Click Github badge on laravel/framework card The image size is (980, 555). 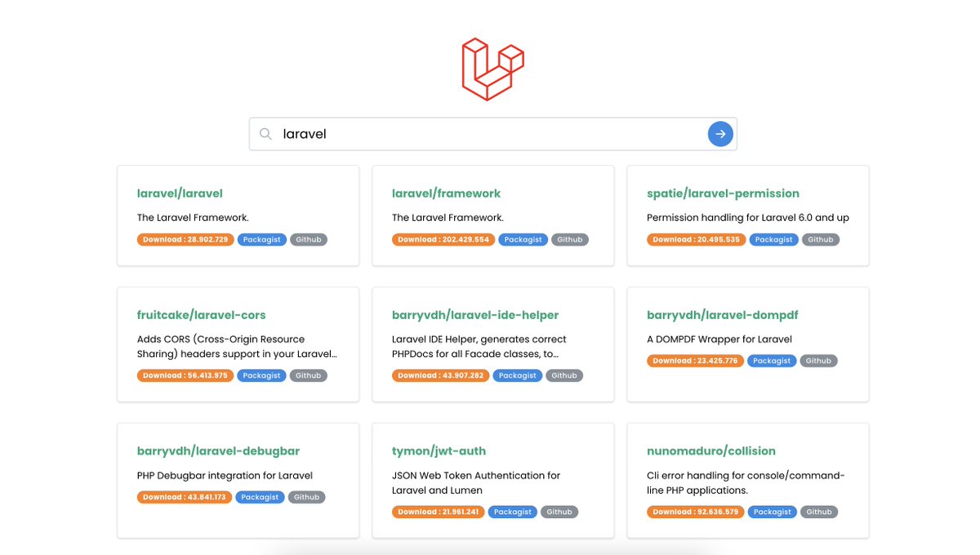[570, 239]
